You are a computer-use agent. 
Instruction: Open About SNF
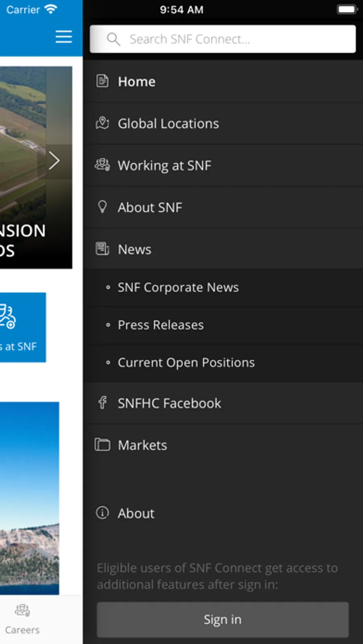point(223,207)
